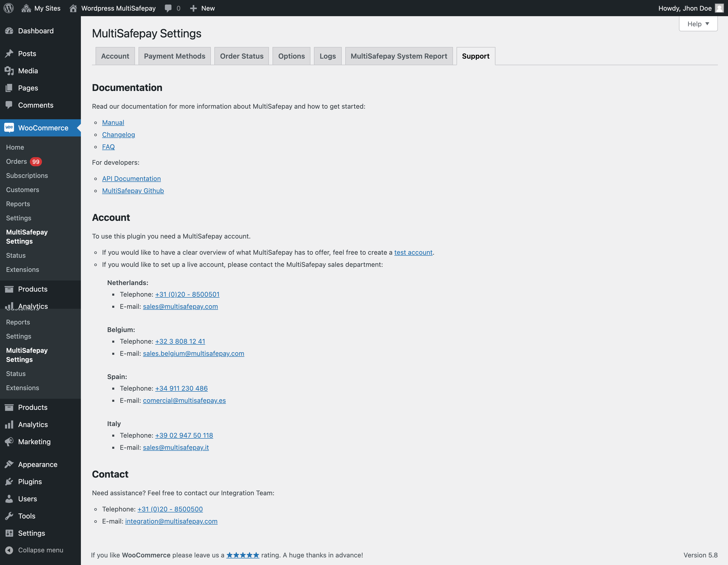The width and height of the screenshot is (728, 565).
Task: Click Integration Team phone +31 (0)20 - 8500500
Action: pyautogui.click(x=170, y=509)
